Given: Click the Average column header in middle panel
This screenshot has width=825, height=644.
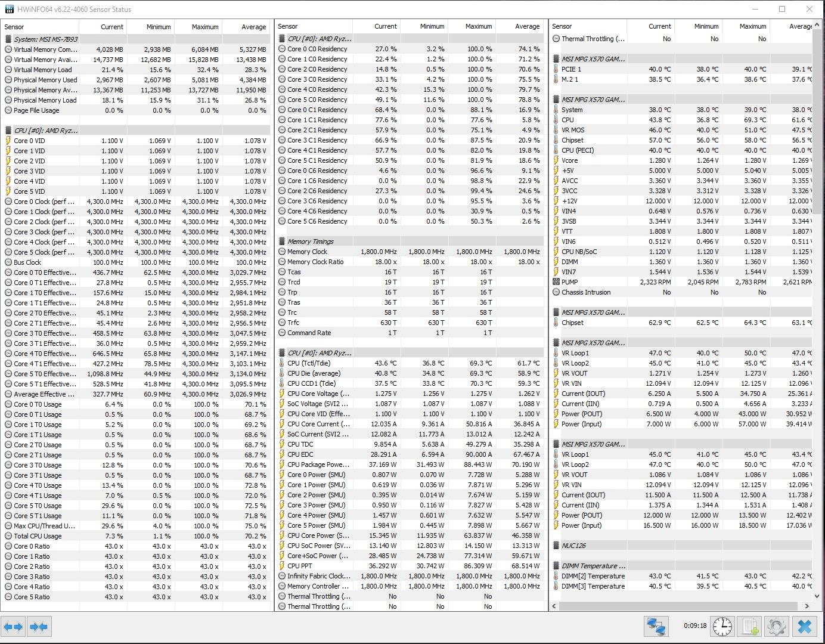Looking at the screenshot, I should (519, 26).
